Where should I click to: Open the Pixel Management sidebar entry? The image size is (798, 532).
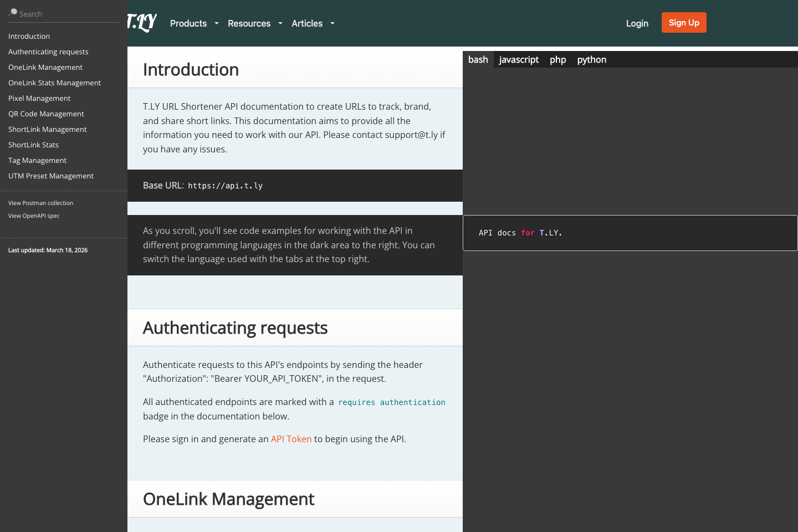coord(39,98)
